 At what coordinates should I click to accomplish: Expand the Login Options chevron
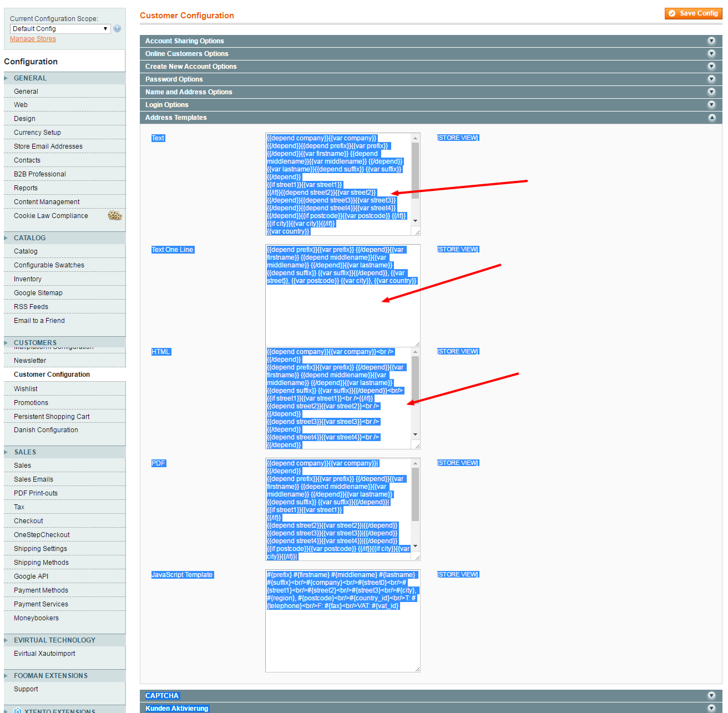(712, 104)
